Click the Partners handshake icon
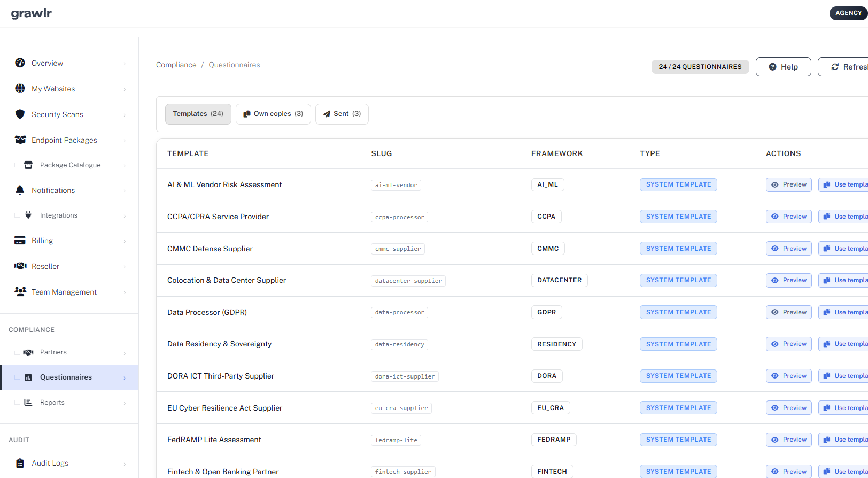This screenshot has width=868, height=478. pyautogui.click(x=29, y=352)
